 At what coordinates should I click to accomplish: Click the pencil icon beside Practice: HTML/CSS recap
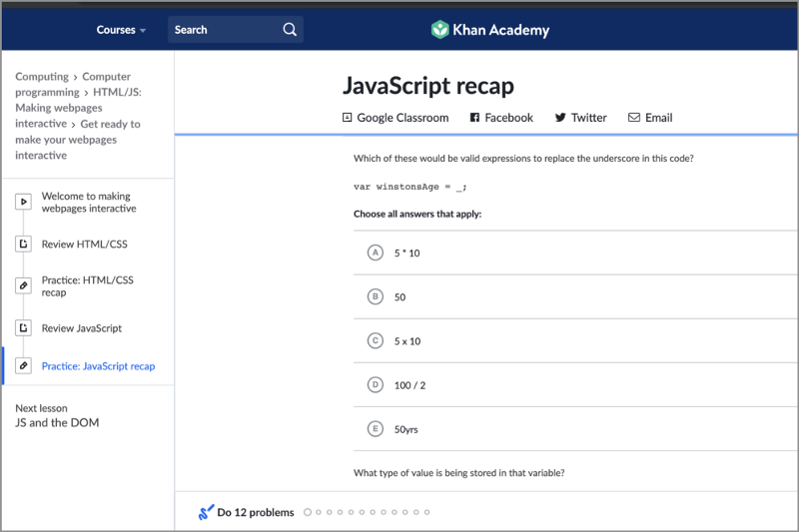point(23,286)
